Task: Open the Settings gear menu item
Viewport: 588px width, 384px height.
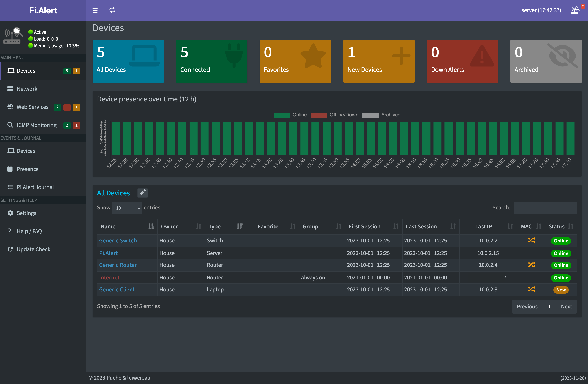Action: (26, 213)
